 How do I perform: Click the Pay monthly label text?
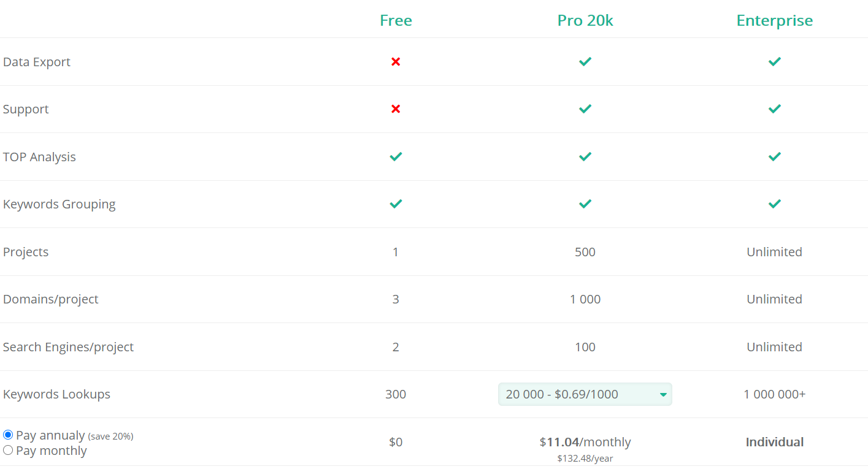(52, 451)
